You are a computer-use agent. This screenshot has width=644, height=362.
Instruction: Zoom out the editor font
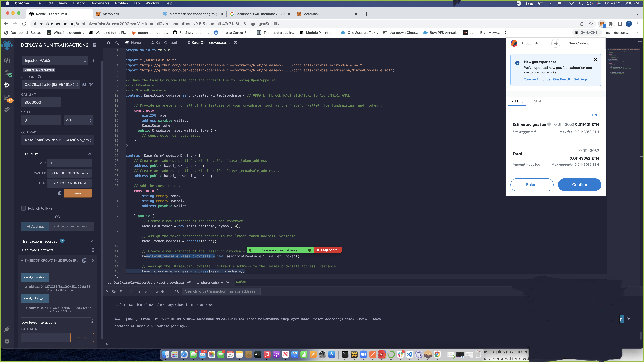pyautogui.click(x=109, y=43)
